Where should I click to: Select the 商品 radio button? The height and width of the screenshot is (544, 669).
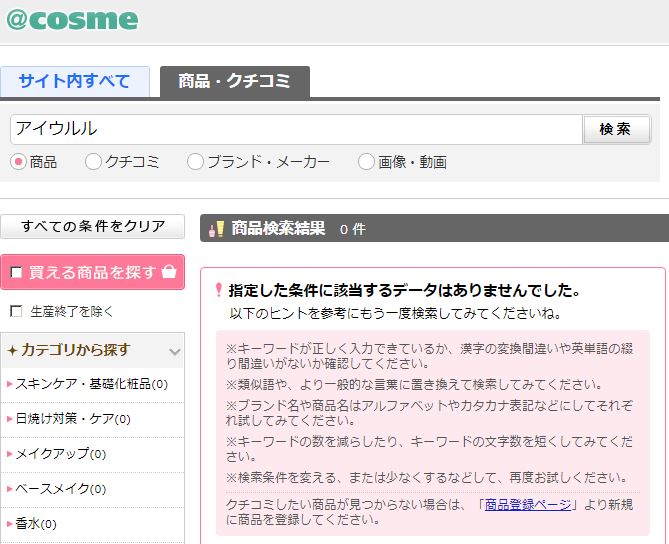18,162
